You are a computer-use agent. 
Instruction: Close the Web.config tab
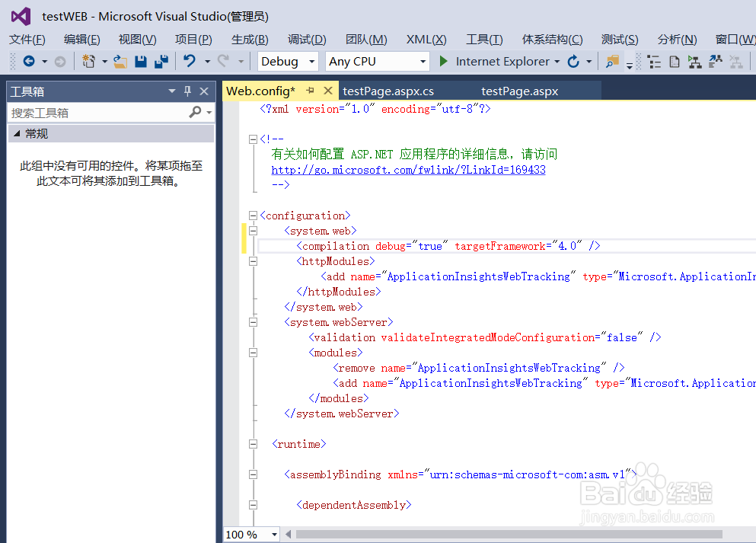[328, 90]
